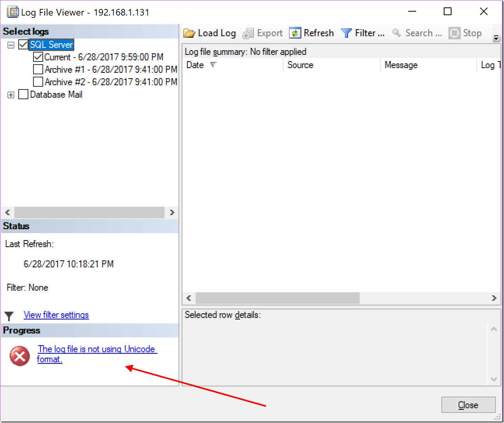Click the row details scroll down arrow
Screen dimensions: 504x423
[494, 379]
